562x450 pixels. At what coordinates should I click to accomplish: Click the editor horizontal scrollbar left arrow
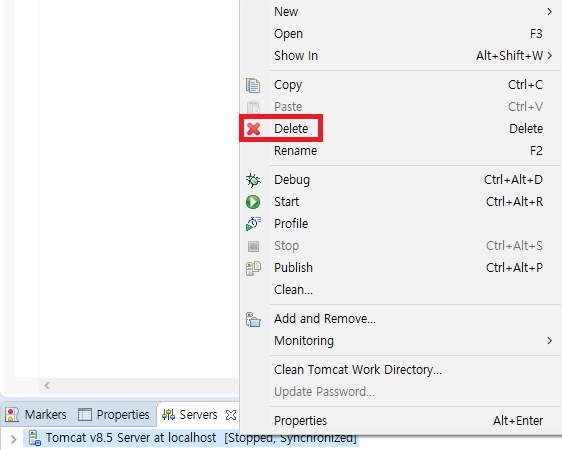coord(47,386)
